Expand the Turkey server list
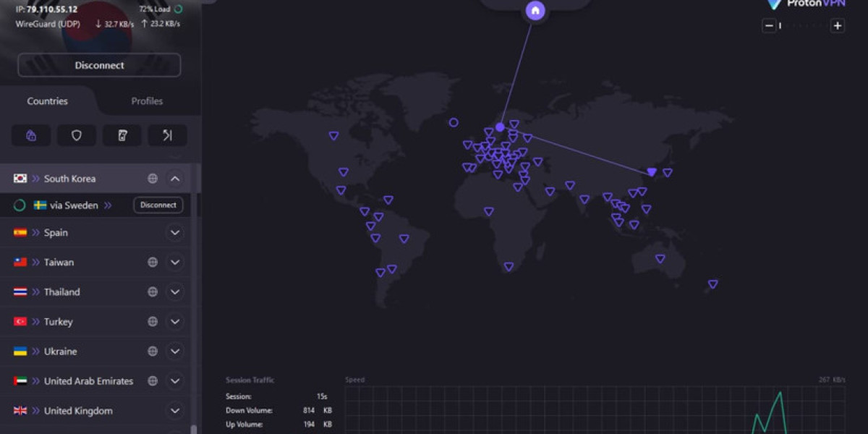The width and height of the screenshot is (868, 434). pos(174,321)
